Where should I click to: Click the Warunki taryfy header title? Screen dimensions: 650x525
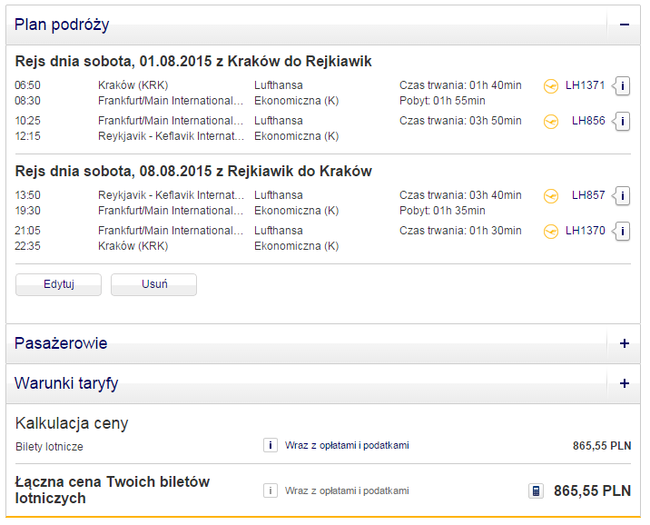coord(66,383)
